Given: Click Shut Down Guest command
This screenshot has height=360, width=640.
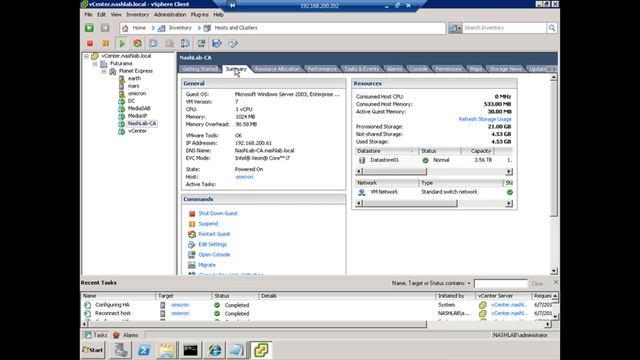Looking at the screenshot, I should 218,213.
